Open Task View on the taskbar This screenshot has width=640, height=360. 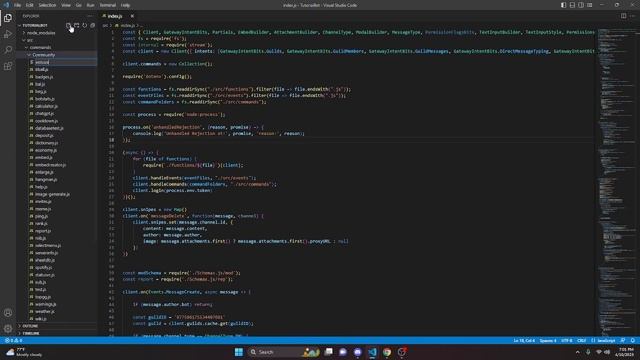point(328,352)
